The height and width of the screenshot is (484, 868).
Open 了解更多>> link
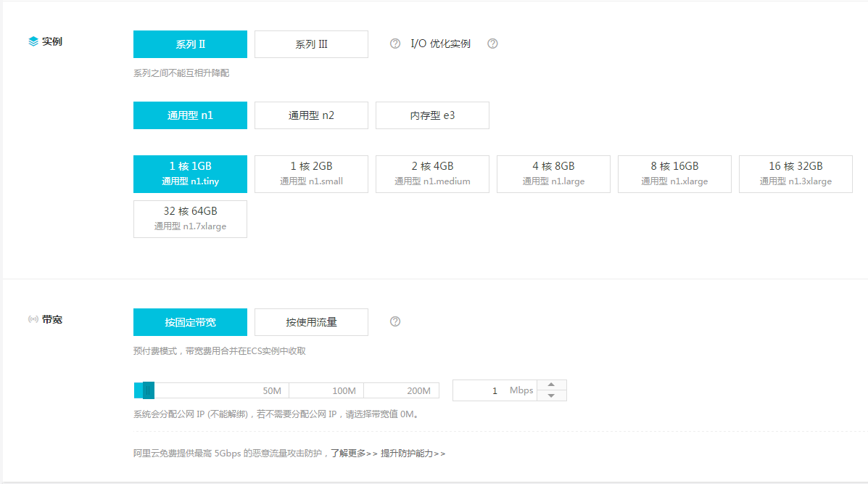(355, 454)
